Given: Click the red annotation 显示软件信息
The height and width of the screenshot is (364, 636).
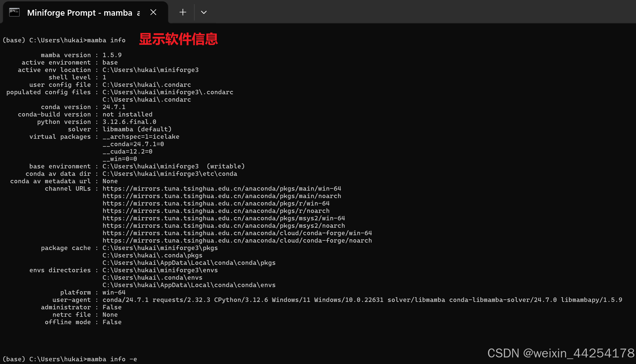Looking at the screenshot, I should 179,39.
